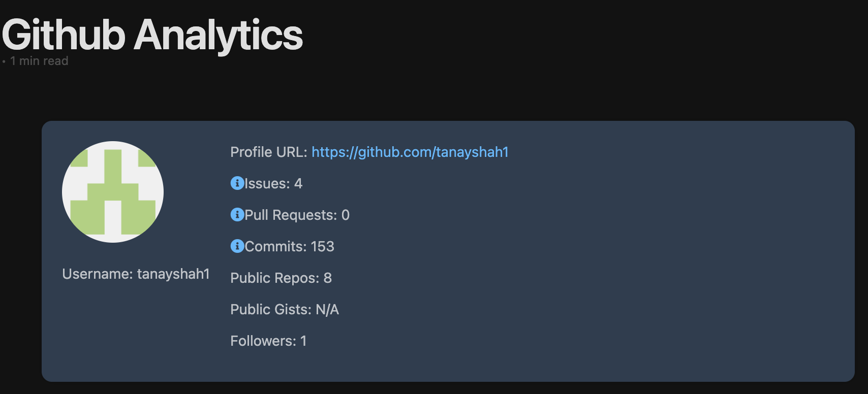Open the github.com/tanayshah1 profile link
This screenshot has width=868, height=394.
pyautogui.click(x=410, y=152)
